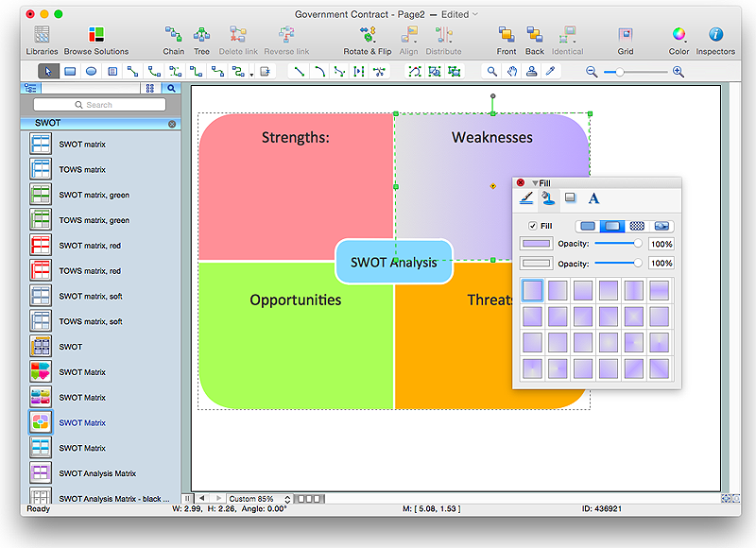Choose the solid fill type

588,226
